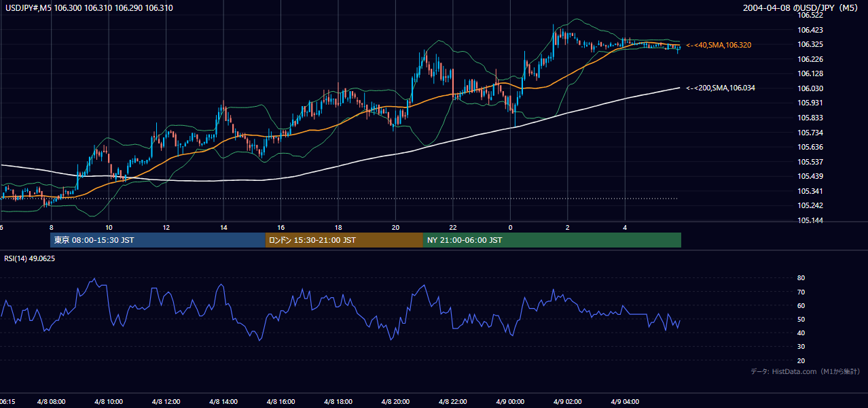
Task: Click price axis label 105.439
Action: (x=810, y=176)
